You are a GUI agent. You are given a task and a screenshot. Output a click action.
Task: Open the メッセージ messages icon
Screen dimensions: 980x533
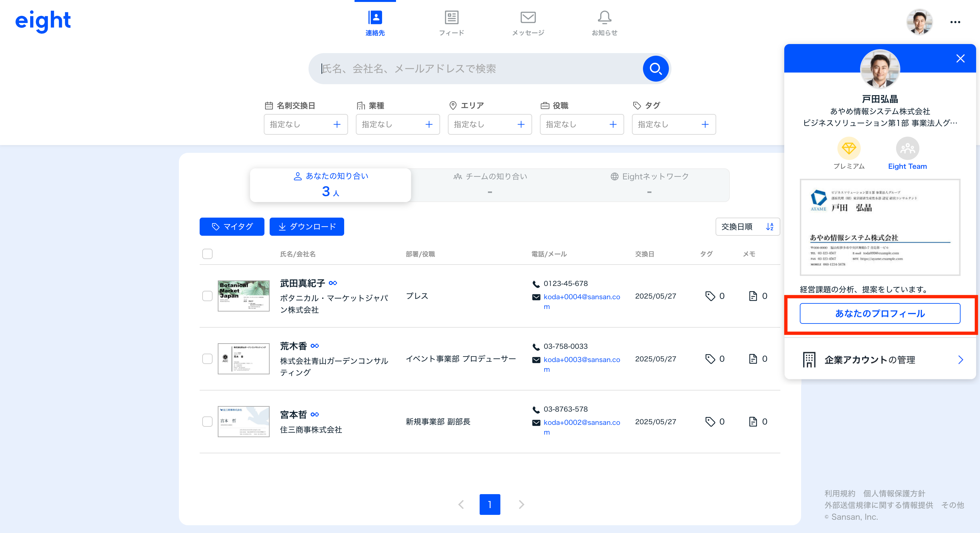pyautogui.click(x=528, y=17)
